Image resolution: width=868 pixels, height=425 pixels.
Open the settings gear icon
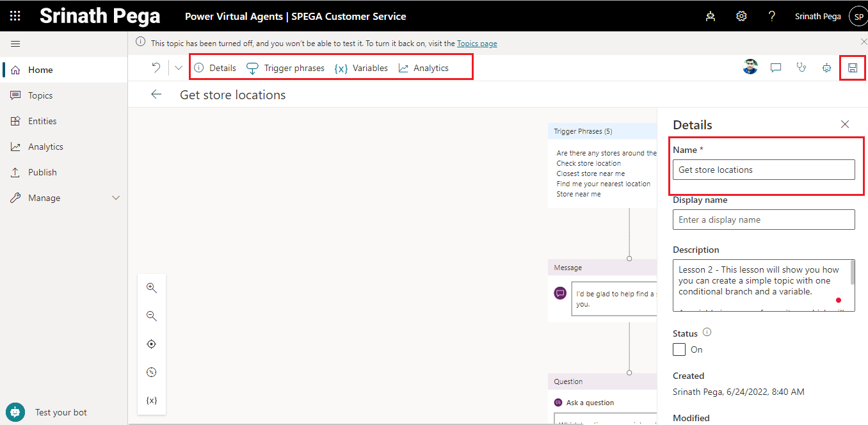click(x=741, y=16)
